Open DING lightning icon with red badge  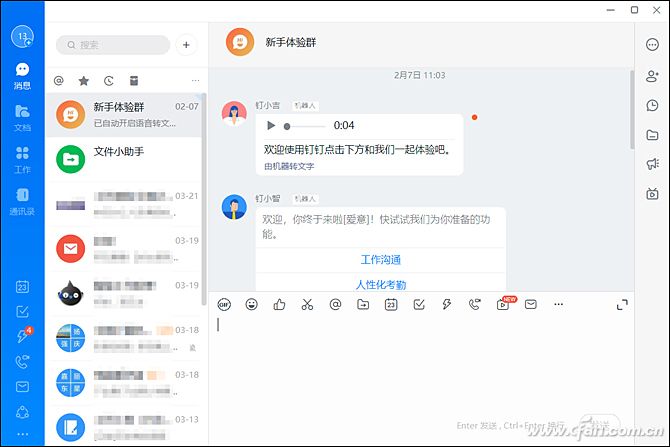22,336
